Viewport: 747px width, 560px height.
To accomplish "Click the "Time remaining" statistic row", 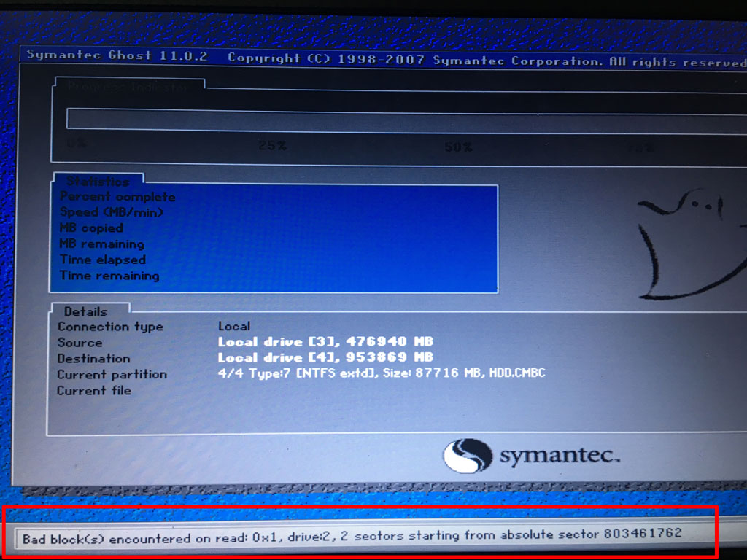I will click(109, 275).
